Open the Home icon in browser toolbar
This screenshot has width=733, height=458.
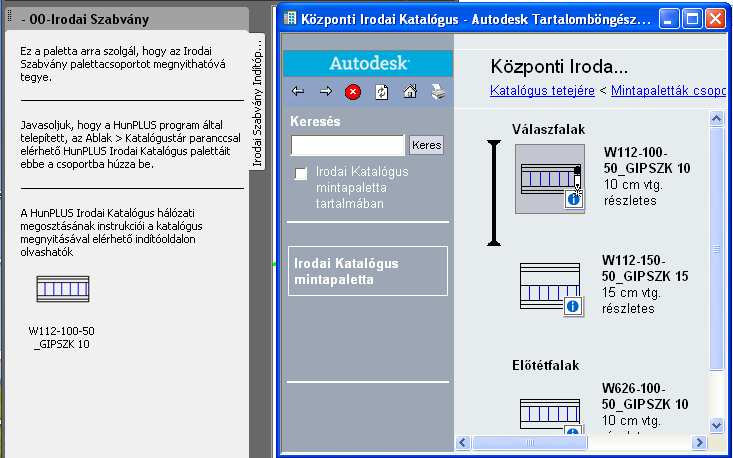(410, 92)
